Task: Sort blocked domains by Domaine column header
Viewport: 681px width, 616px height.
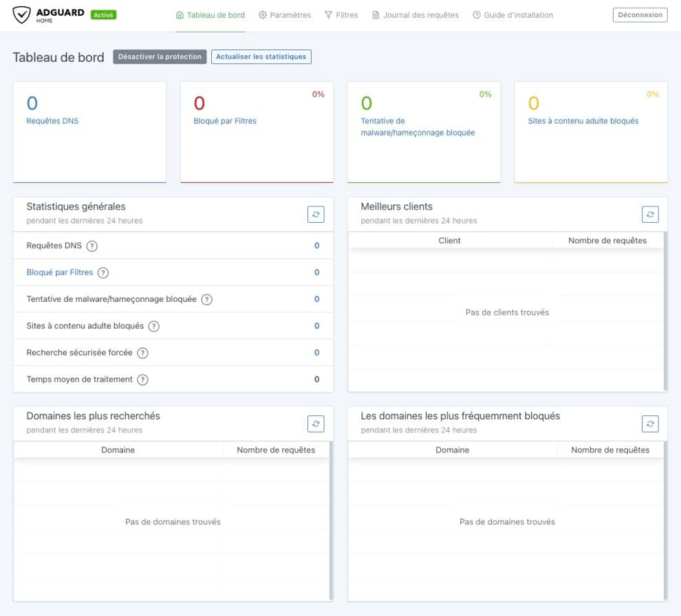Action: point(452,450)
